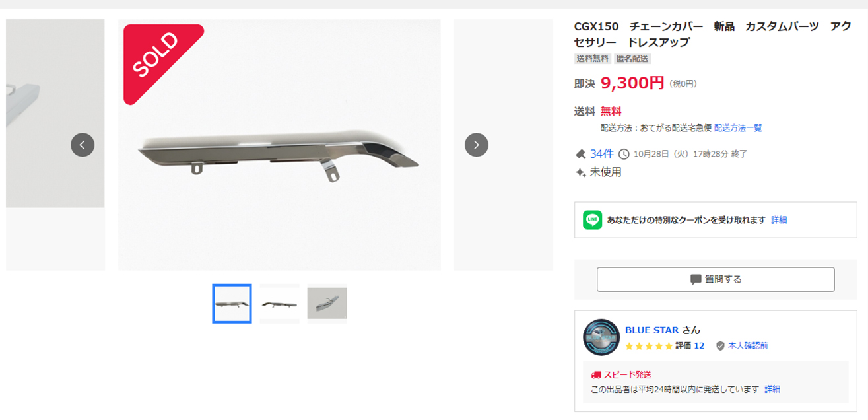Click the bid count hammer icon
868x420 pixels.
pos(581,154)
